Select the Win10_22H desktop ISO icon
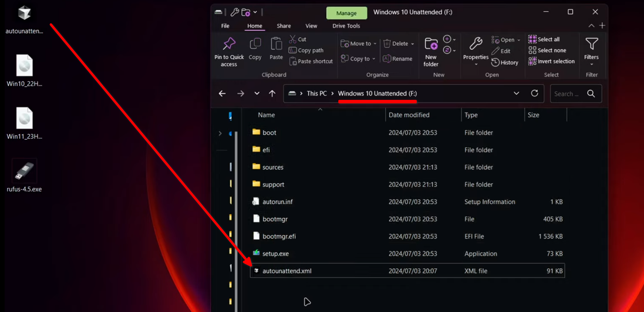This screenshot has width=644, height=312. click(24, 71)
